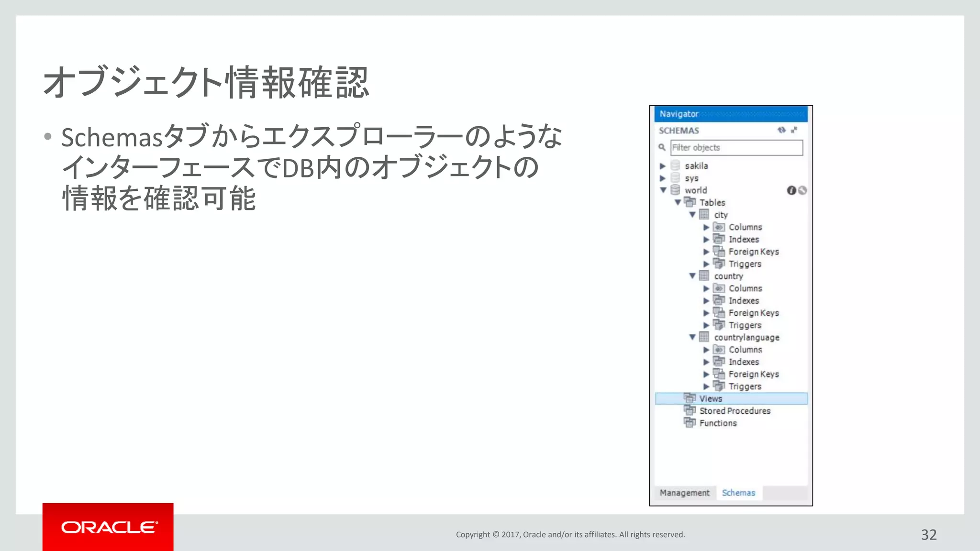Click the magnifier search icon
The width and height of the screenshot is (980, 551).
[662, 147]
